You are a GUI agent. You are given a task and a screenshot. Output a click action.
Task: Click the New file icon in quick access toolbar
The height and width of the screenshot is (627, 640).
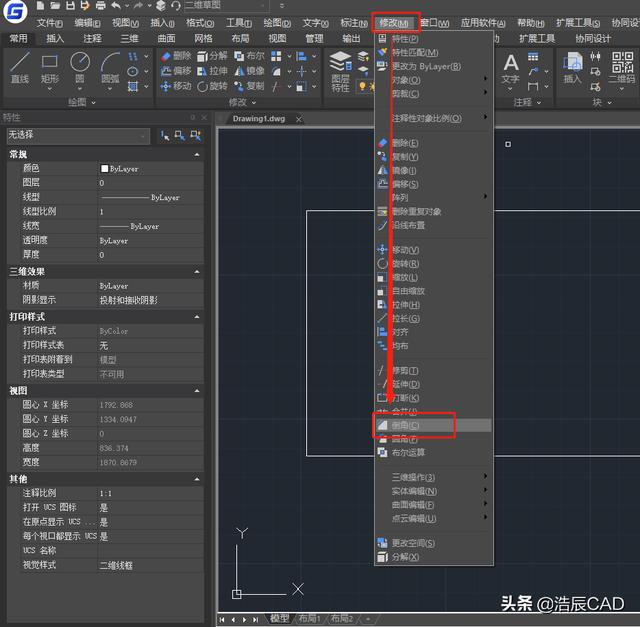pyautogui.click(x=40, y=6)
